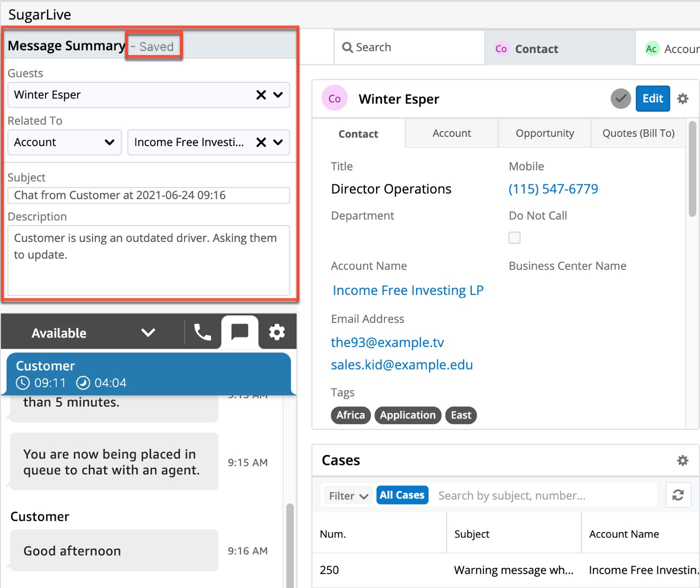Open the Income Free Investing LP link
Image resolution: width=700 pixels, height=588 pixels.
408,290
